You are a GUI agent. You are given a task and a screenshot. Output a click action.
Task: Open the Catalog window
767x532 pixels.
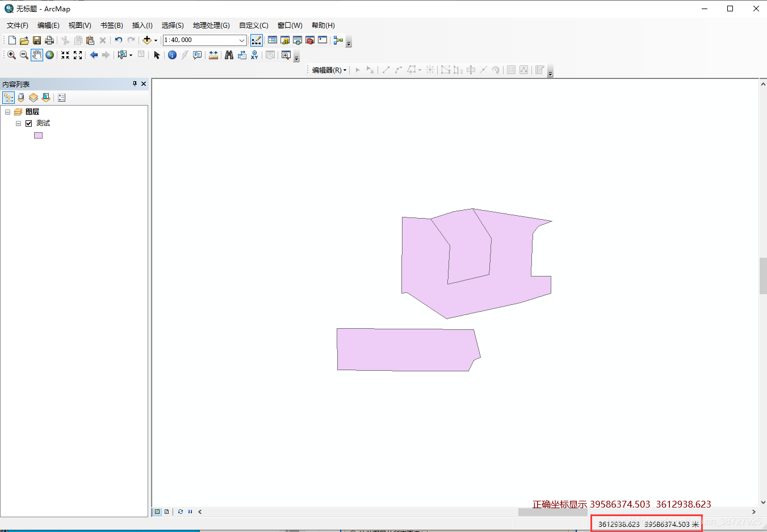[285, 40]
